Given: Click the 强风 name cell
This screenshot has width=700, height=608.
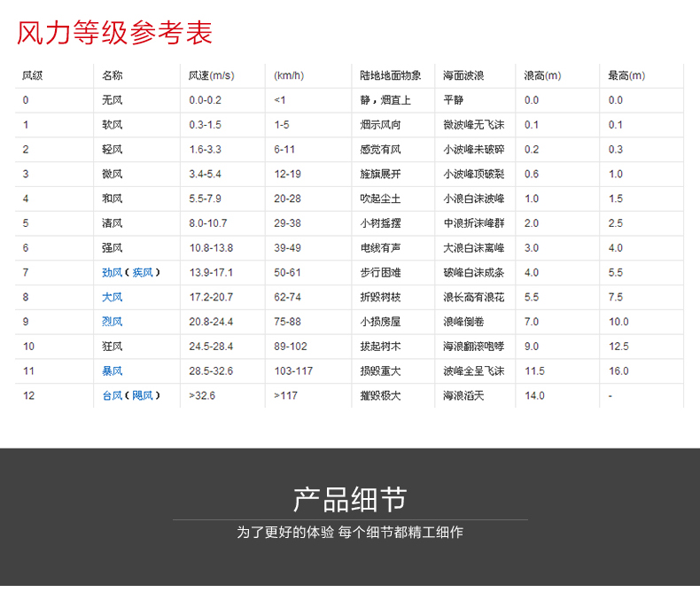Looking at the screenshot, I should [112, 248].
